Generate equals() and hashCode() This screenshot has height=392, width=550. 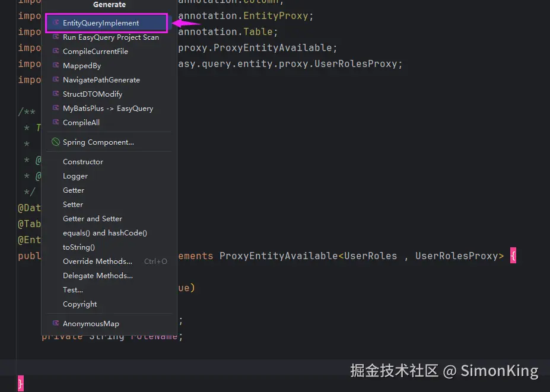click(109, 233)
